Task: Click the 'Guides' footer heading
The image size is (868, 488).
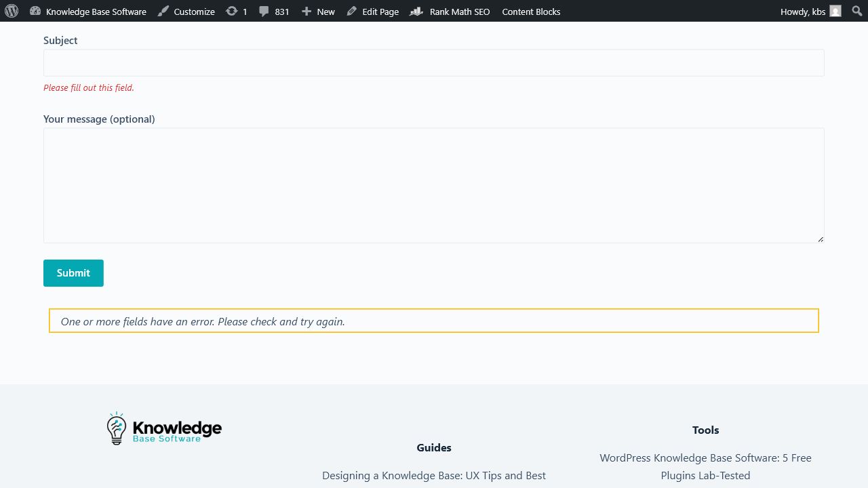Action: click(434, 447)
